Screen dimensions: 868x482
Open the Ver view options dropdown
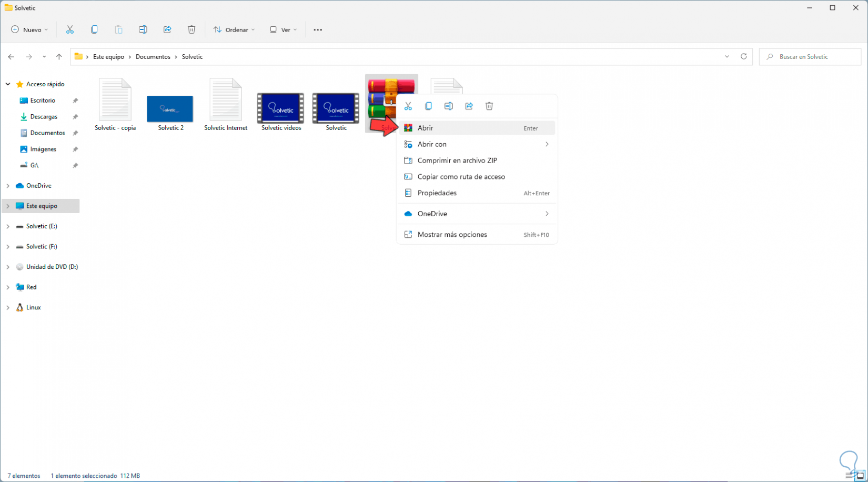(284, 30)
